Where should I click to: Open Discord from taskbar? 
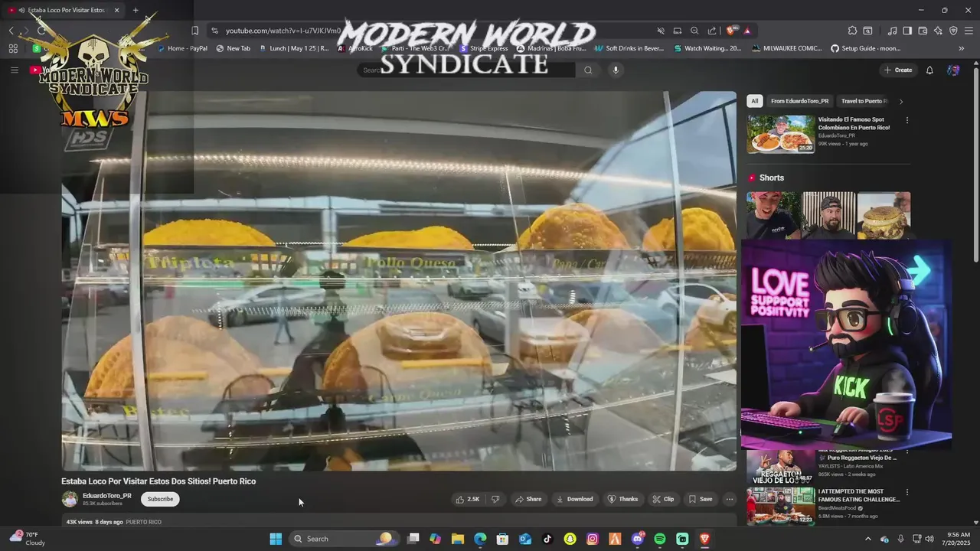pyautogui.click(x=638, y=539)
